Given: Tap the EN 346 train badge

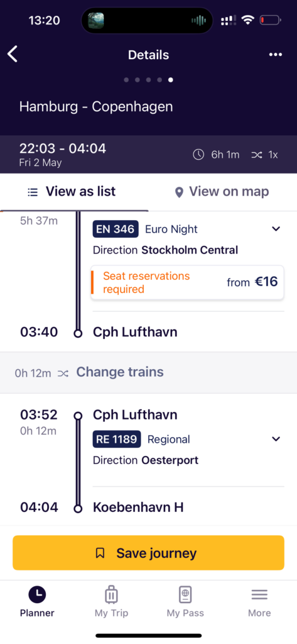Looking at the screenshot, I should (116, 229).
